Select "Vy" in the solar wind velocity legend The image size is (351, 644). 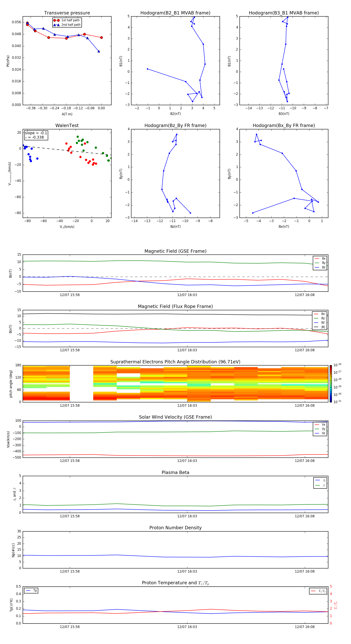pyautogui.click(x=320, y=429)
